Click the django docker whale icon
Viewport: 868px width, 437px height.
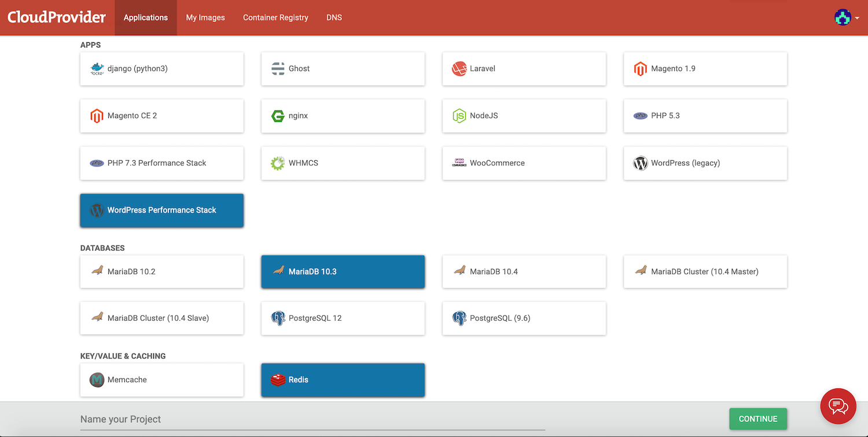tap(97, 69)
